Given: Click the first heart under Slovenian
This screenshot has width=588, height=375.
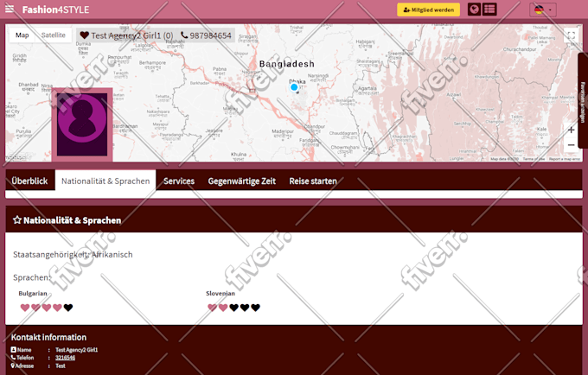Looking at the screenshot, I should pos(212,308).
